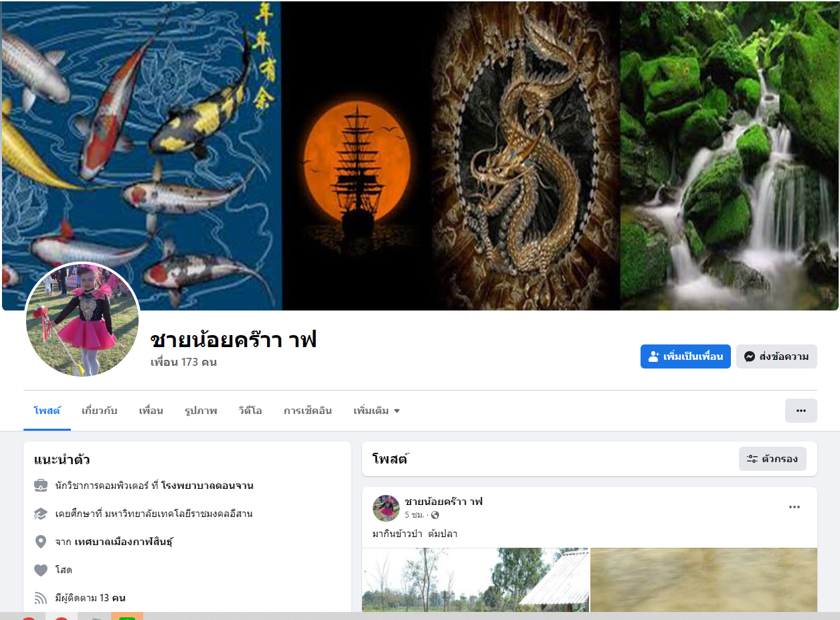This screenshot has width=840, height=620.
Task: Click the heart relationship status icon
Action: click(41, 570)
